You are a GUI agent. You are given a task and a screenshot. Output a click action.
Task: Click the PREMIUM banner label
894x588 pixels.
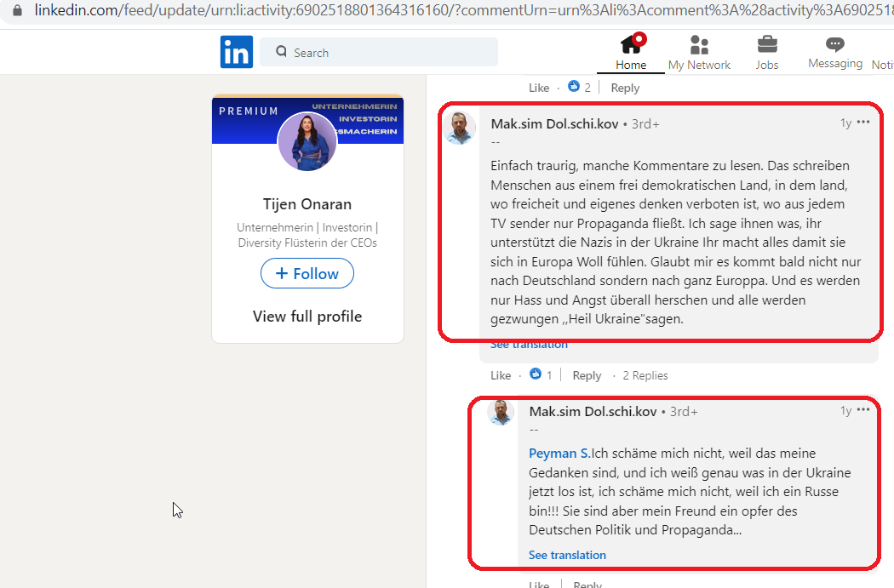249,111
